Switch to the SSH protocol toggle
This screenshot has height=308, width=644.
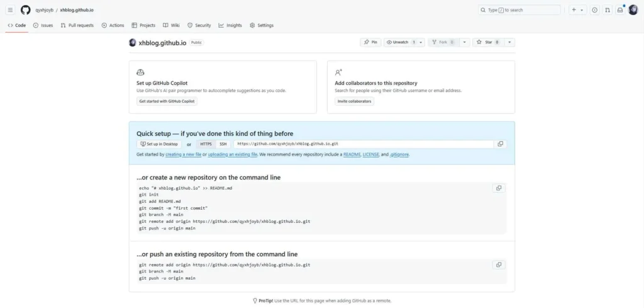click(223, 144)
